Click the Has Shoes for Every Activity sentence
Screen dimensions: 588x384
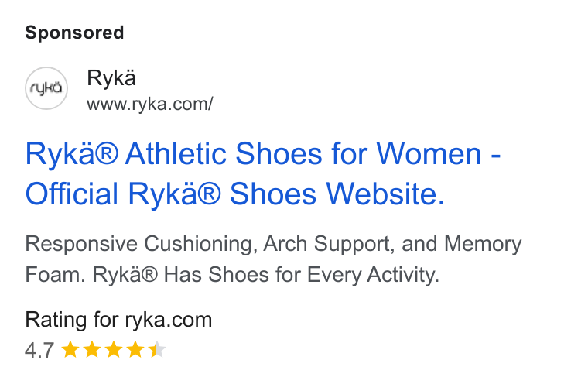click(x=266, y=274)
